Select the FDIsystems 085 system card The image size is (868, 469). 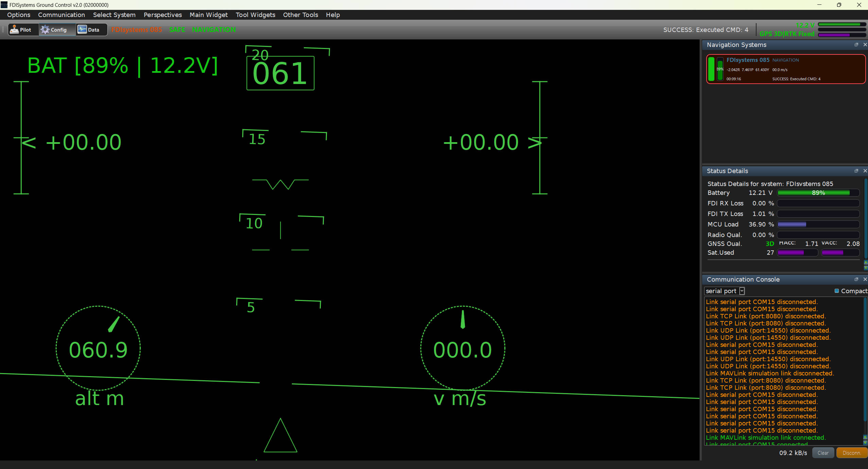[786, 69]
